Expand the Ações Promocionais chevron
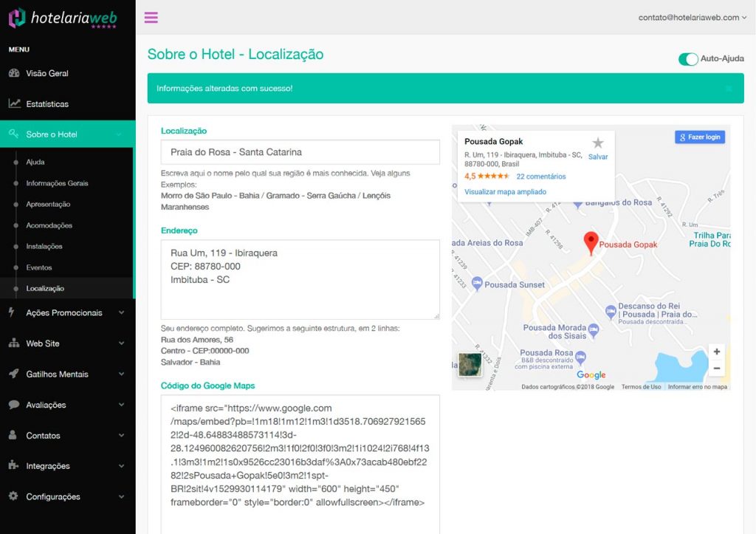The image size is (756, 534). click(x=122, y=312)
